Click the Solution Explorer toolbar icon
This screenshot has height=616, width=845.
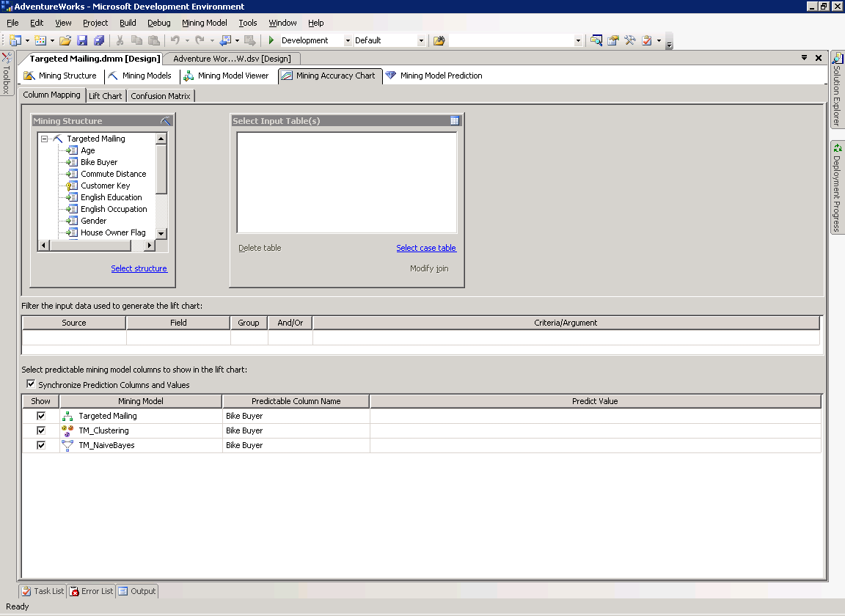pyautogui.click(x=596, y=40)
